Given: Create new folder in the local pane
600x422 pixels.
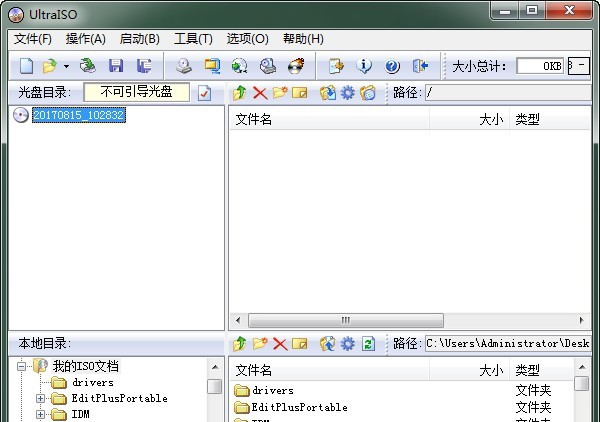Looking at the screenshot, I should pos(260,344).
